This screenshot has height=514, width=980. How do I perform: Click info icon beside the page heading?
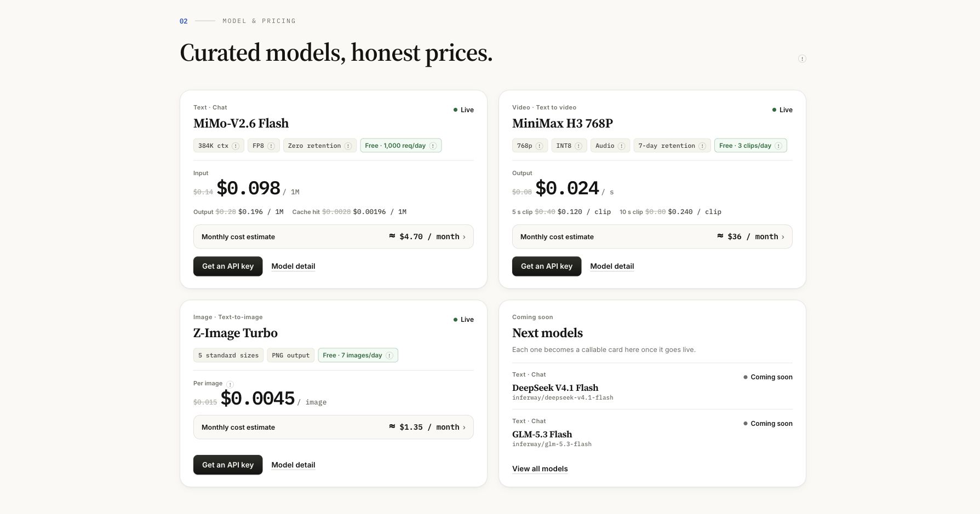[802, 59]
